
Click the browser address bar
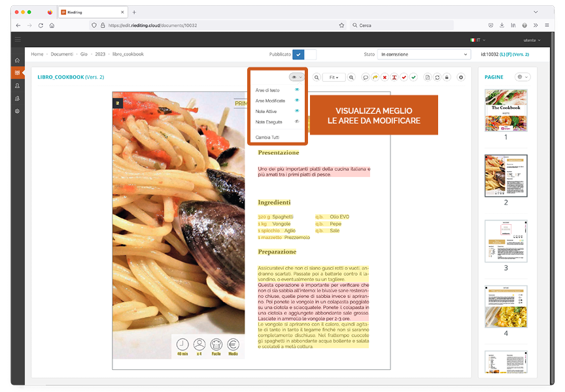(216, 25)
